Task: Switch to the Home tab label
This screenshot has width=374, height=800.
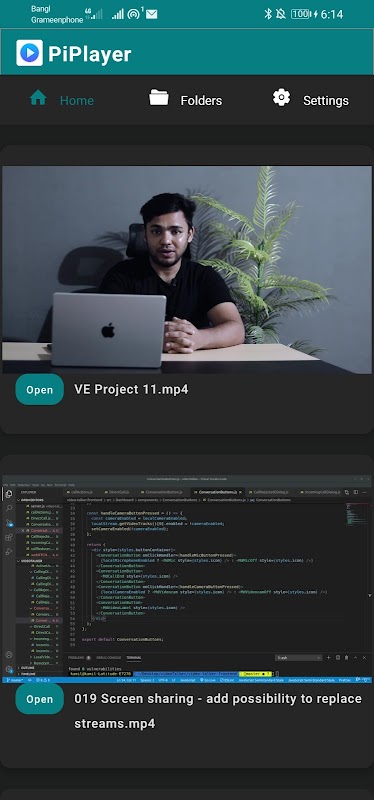Action: coord(77,101)
